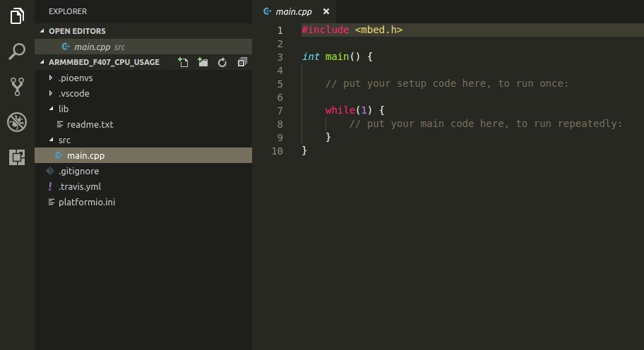This screenshot has width=644, height=350.
Task: Open the Source Control view icon
Action: pyautogui.click(x=17, y=87)
